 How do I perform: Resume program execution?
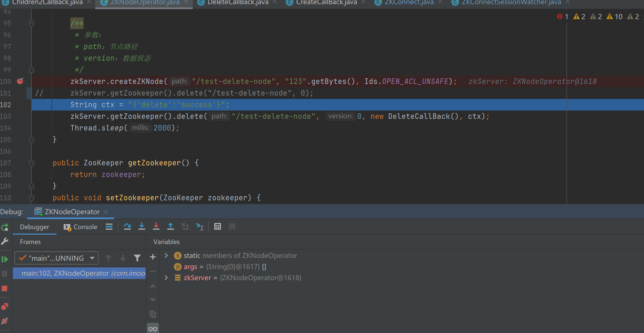pyautogui.click(x=5, y=259)
